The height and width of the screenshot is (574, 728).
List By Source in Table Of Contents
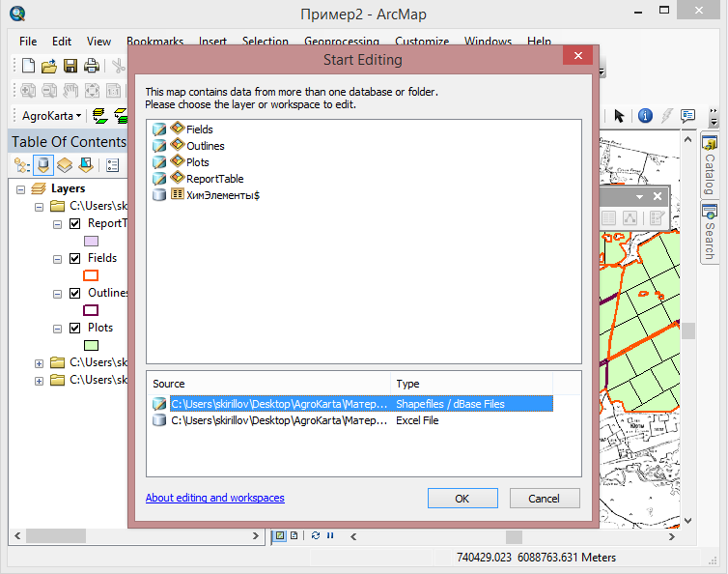43,165
